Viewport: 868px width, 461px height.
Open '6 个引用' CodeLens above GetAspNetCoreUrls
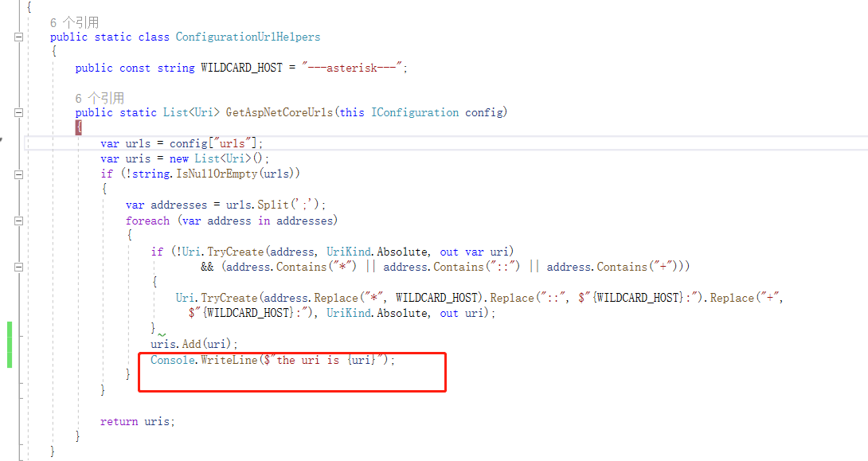(x=100, y=99)
